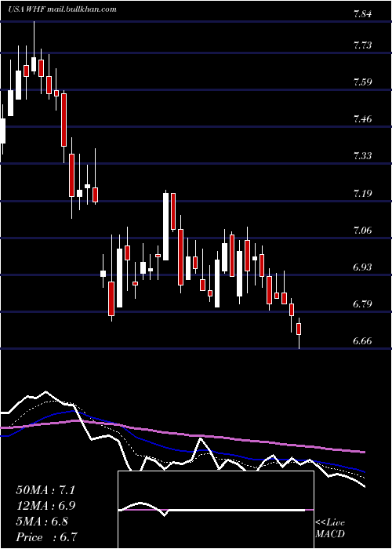The width and height of the screenshot is (392, 549).
Task: Click the 6.79 price axis label
Action: (x=362, y=304)
